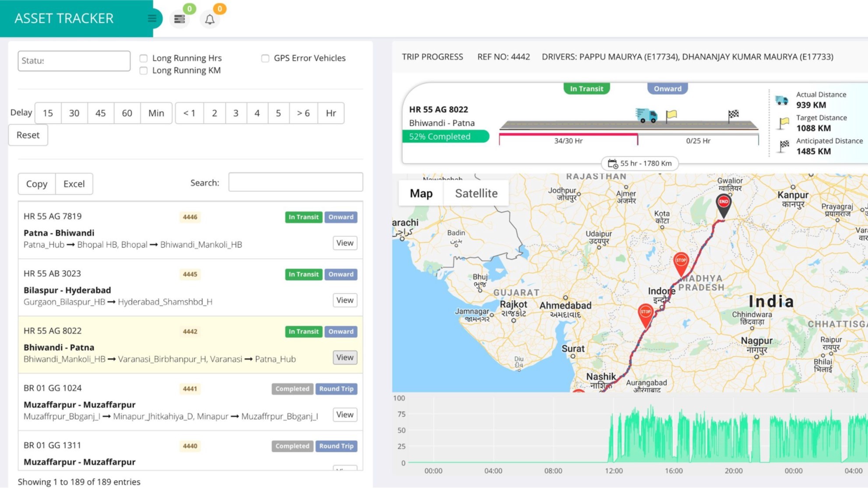This screenshot has width=868, height=488.
Task: Select greater than 6 hour delay filter
Action: tap(303, 113)
